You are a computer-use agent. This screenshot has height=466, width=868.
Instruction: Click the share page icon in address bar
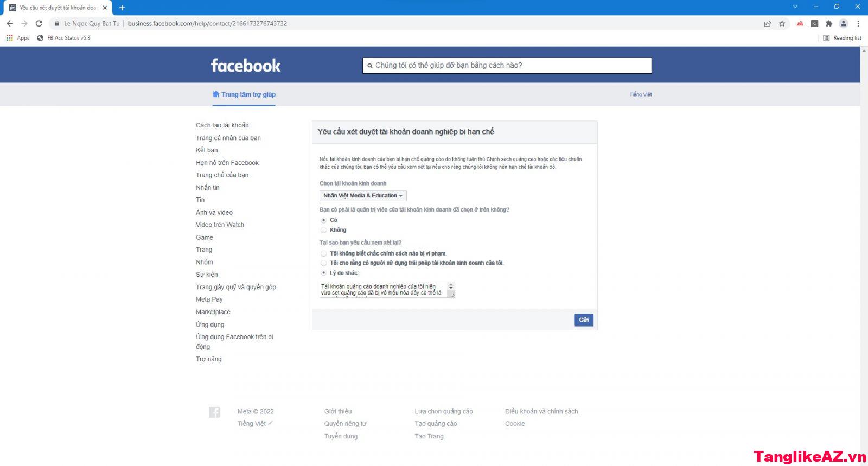point(767,23)
